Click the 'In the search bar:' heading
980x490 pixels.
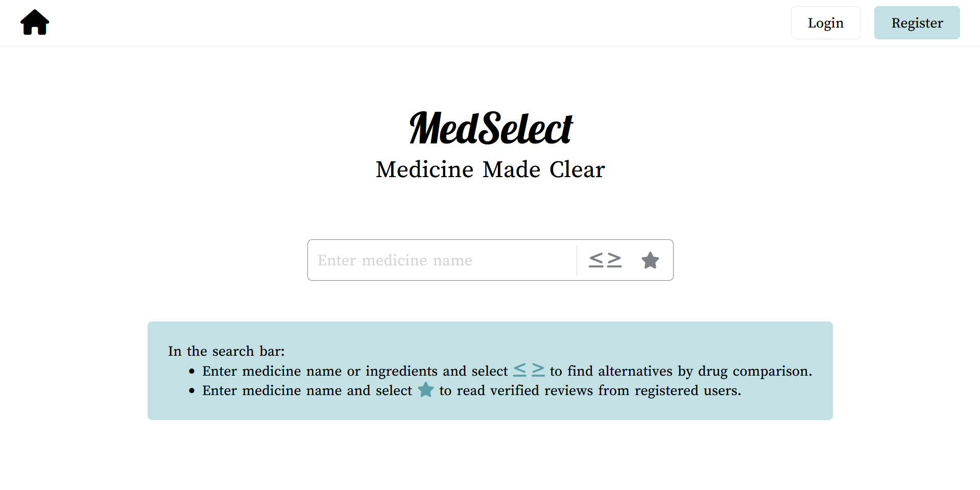226,351
